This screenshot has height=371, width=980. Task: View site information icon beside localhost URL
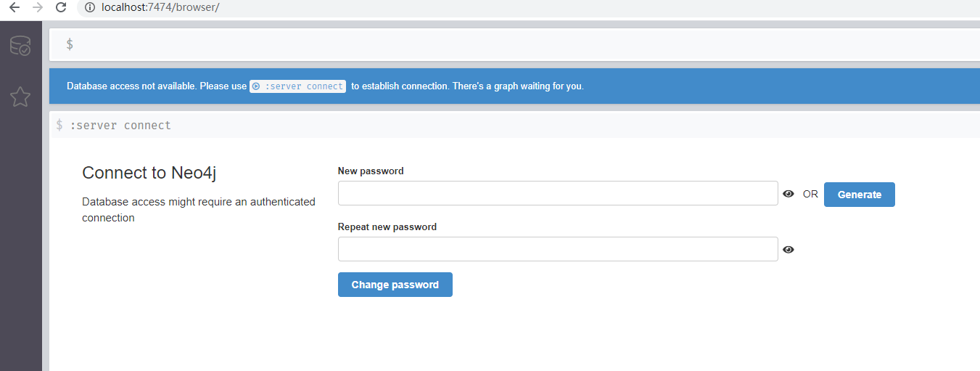pyautogui.click(x=91, y=7)
